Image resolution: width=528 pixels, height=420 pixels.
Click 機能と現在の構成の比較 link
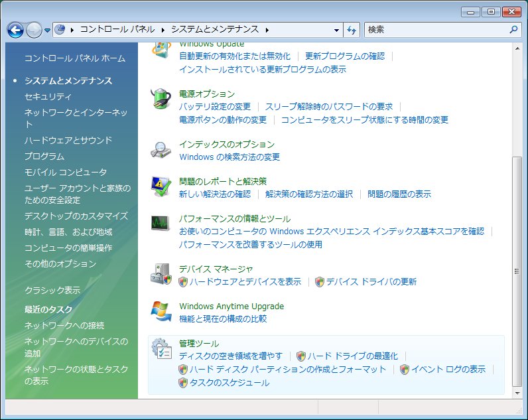click(x=223, y=318)
